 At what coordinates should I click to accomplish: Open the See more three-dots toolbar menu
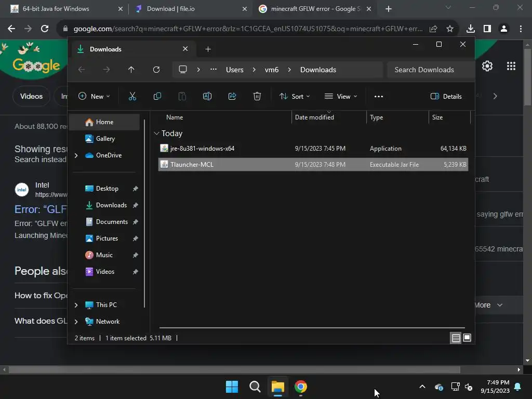click(379, 96)
